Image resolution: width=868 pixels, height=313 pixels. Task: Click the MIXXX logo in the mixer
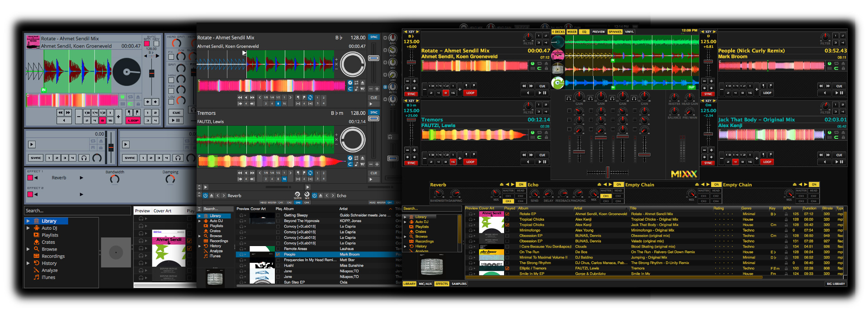(684, 174)
